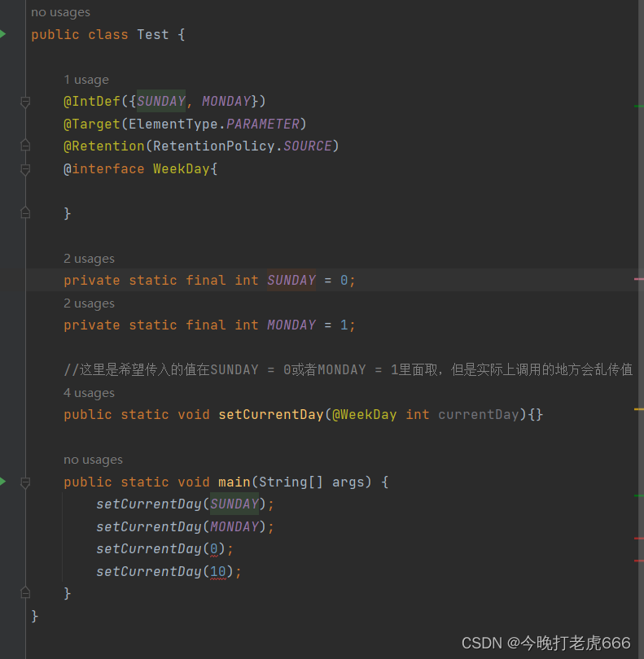Viewport: 644px width, 659px height.
Task: Open the '1 usage' hint above @IntDef
Action: [x=86, y=80]
